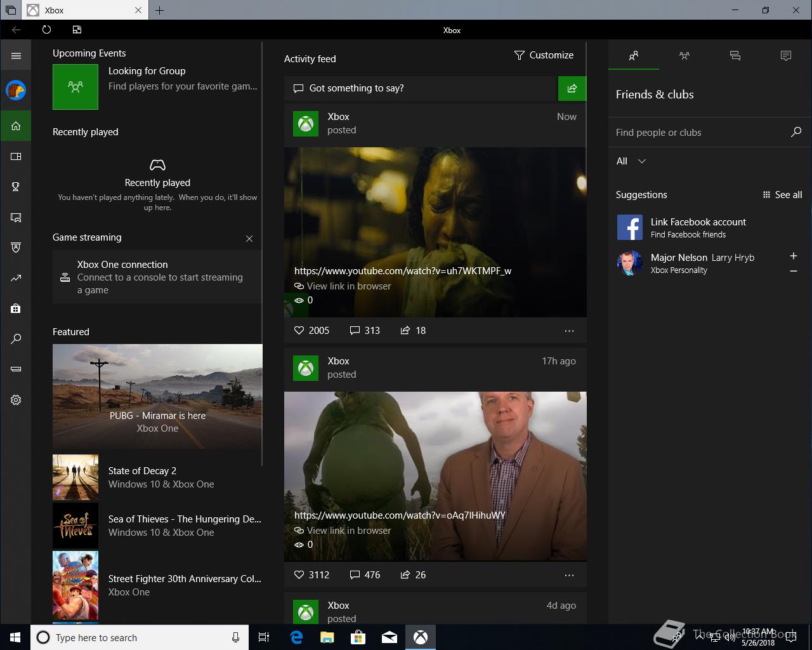Open Customize activity feed filter
The image size is (812, 650).
click(x=544, y=55)
